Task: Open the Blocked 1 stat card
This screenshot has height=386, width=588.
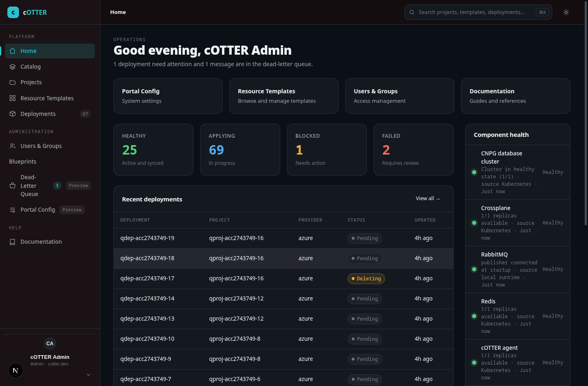Action: (x=327, y=150)
